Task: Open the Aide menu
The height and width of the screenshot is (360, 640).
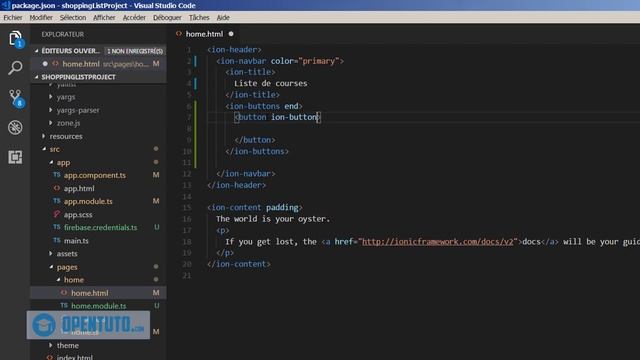Action: (x=223, y=18)
